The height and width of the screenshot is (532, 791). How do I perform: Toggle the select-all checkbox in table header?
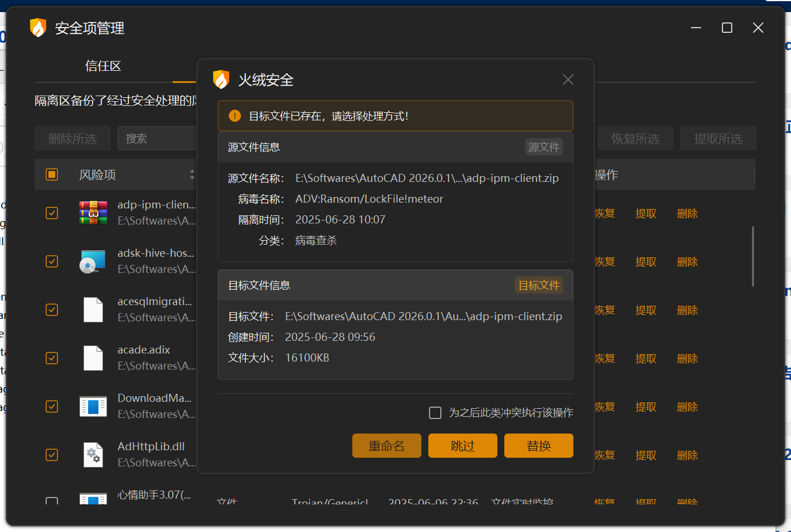[x=52, y=174]
